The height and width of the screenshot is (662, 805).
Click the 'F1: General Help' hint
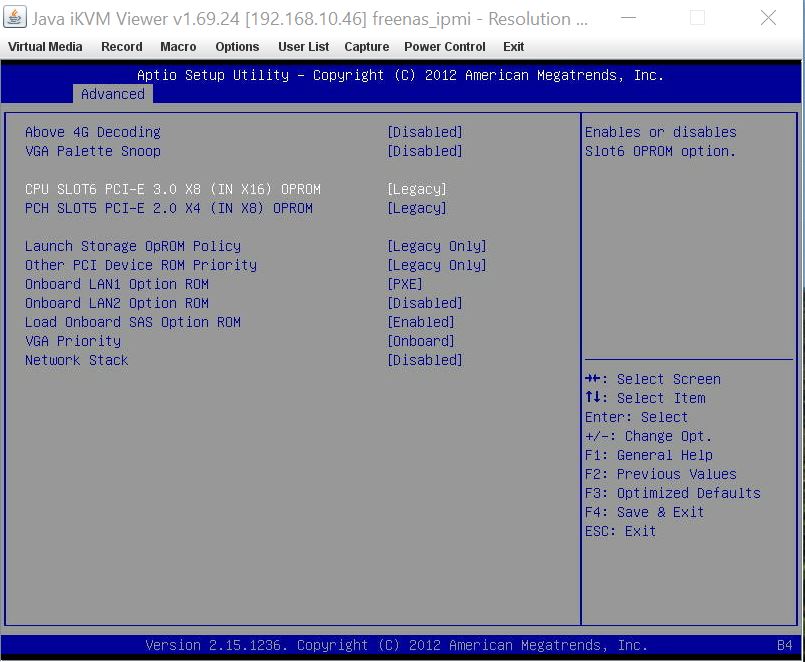[x=649, y=455]
